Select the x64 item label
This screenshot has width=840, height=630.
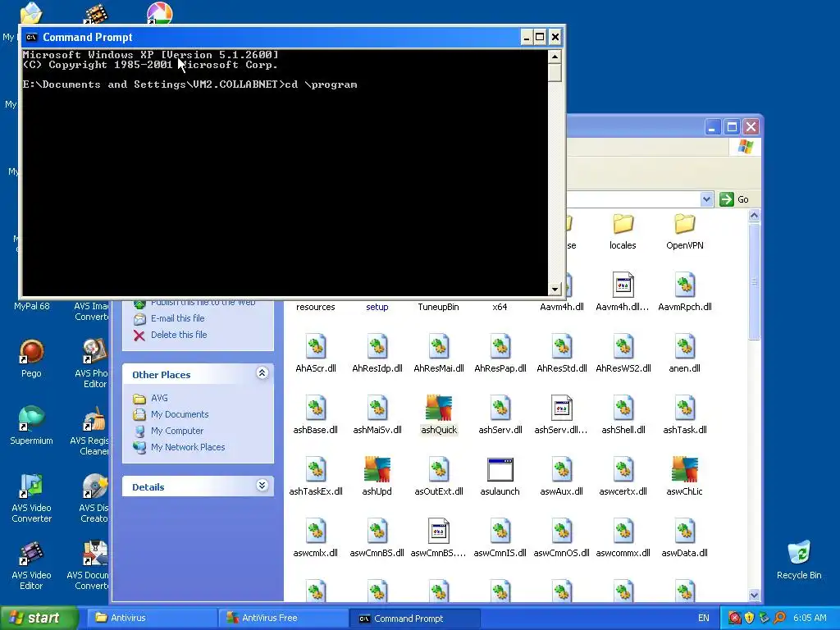(x=500, y=307)
